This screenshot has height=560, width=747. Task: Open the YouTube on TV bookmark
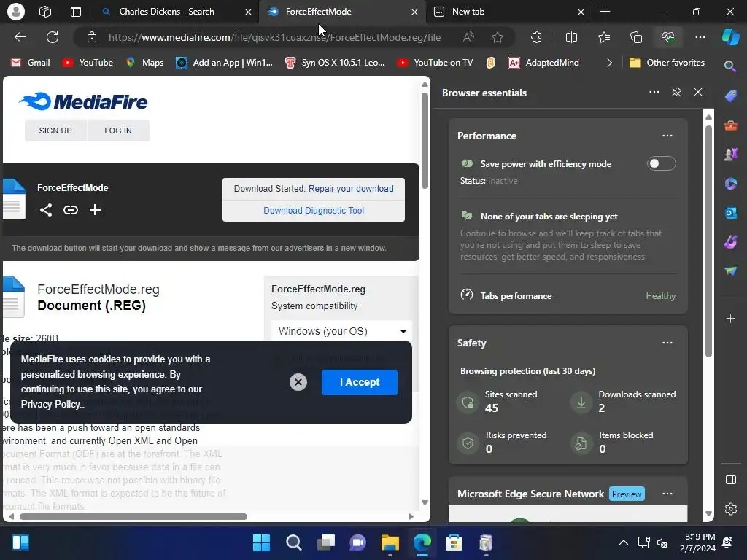(435, 63)
